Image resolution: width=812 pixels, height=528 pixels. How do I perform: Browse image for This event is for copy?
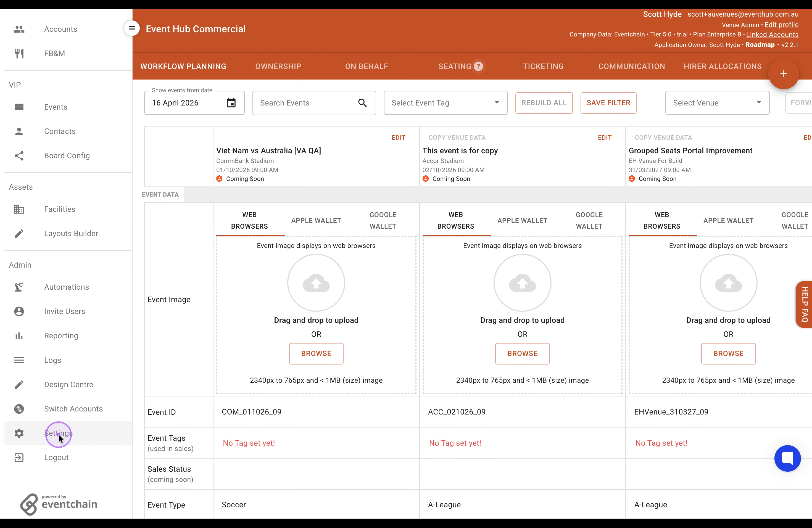522,354
